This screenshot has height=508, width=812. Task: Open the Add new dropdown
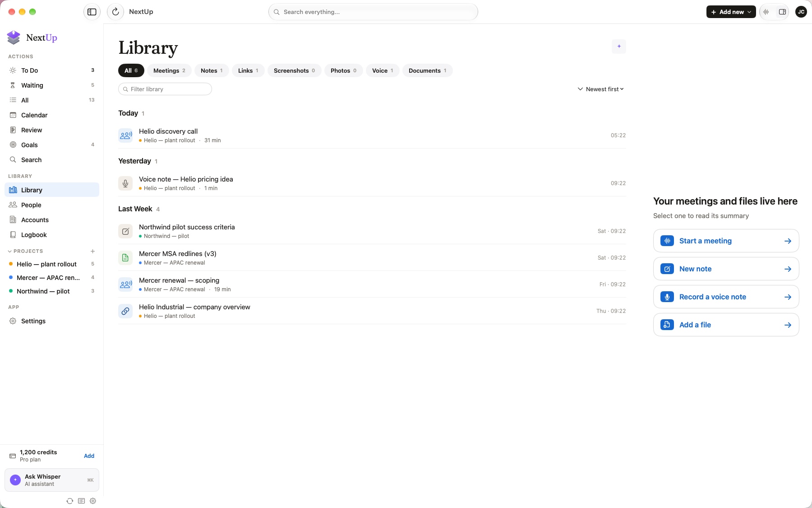(731, 12)
